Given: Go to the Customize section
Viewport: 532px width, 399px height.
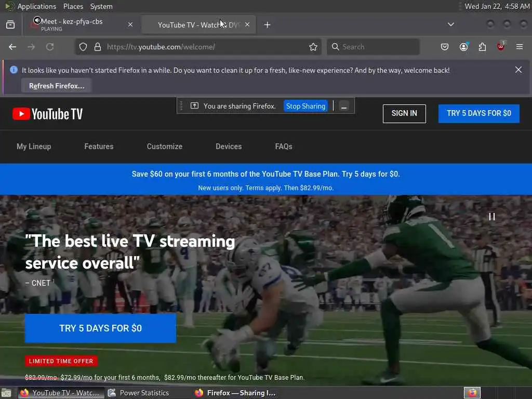Looking at the screenshot, I should point(165,147).
